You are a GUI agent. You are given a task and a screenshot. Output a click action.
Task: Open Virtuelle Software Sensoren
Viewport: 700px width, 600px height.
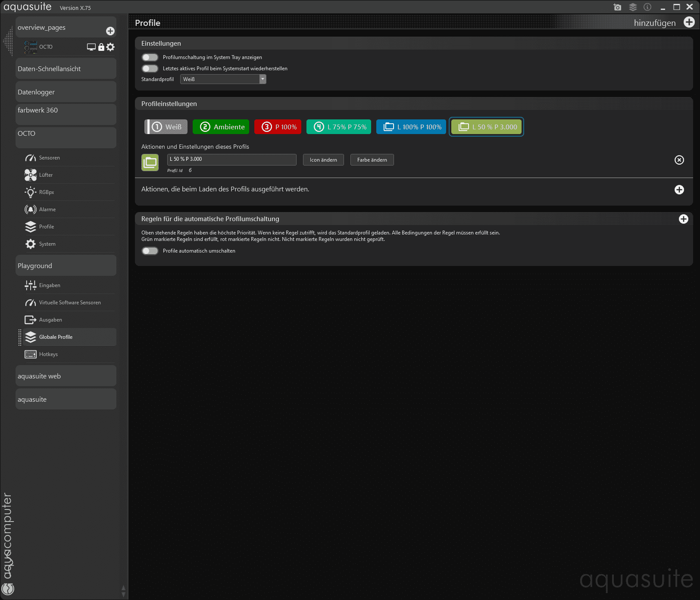[69, 303]
